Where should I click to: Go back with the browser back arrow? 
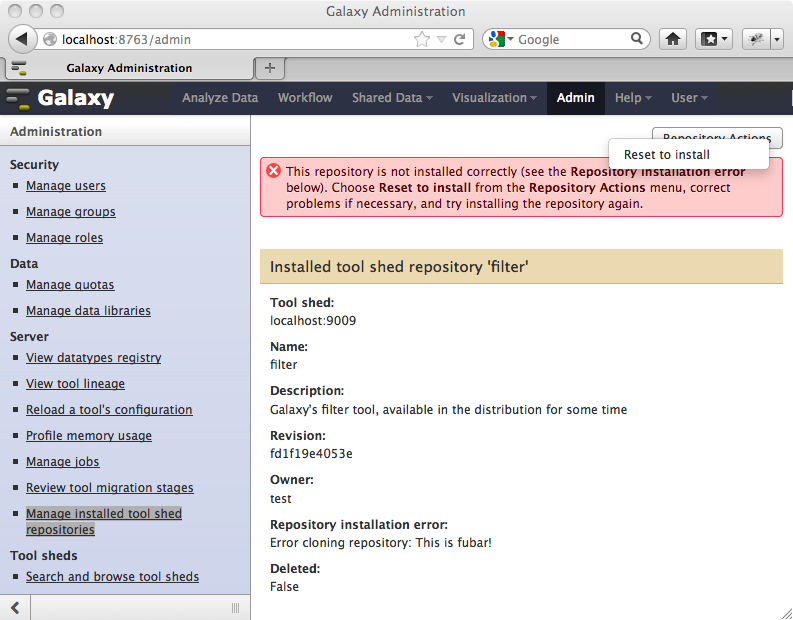(22, 39)
